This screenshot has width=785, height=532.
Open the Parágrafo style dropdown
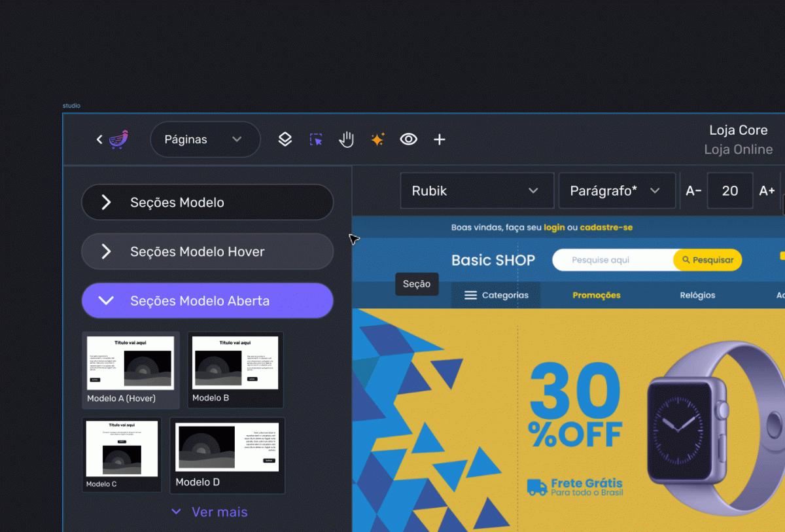(616, 191)
